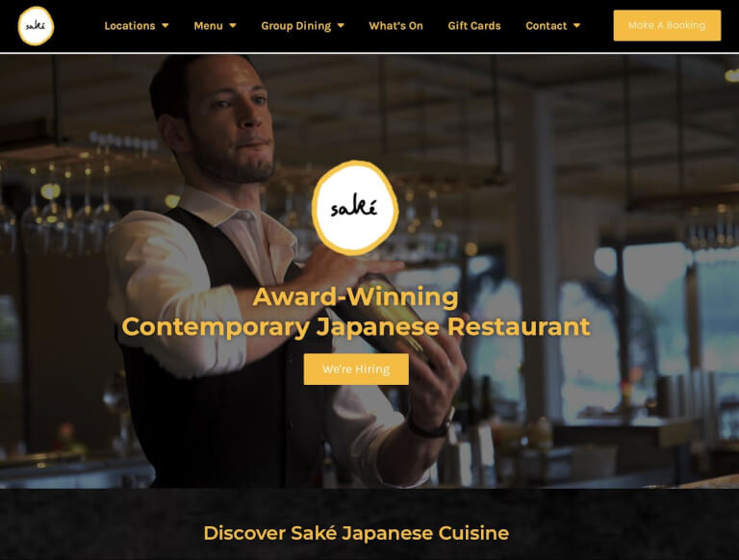Click the large Saké logo in the hero
Viewport: 739px width, 560px height.
(355, 209)
